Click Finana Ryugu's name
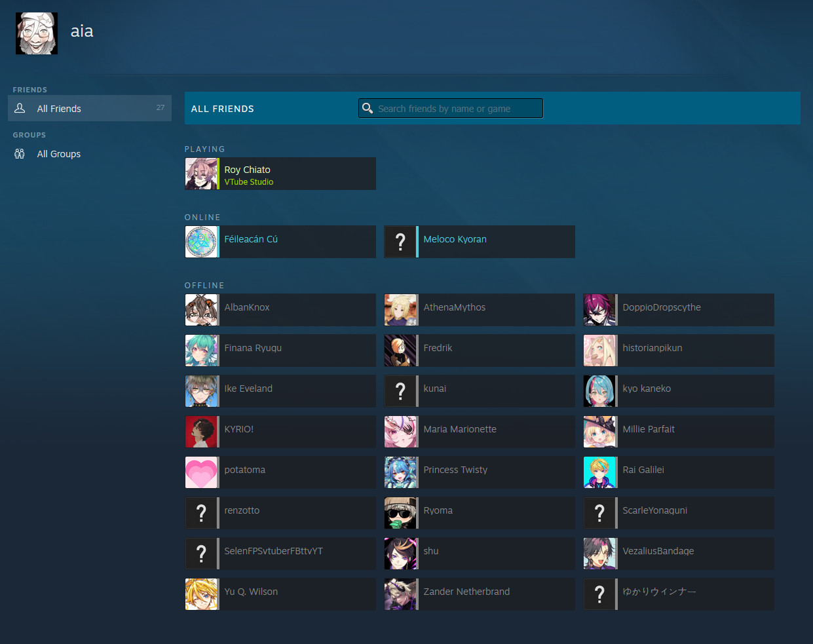This screenshot has height=644, width=813. click(x=253, y=348)
